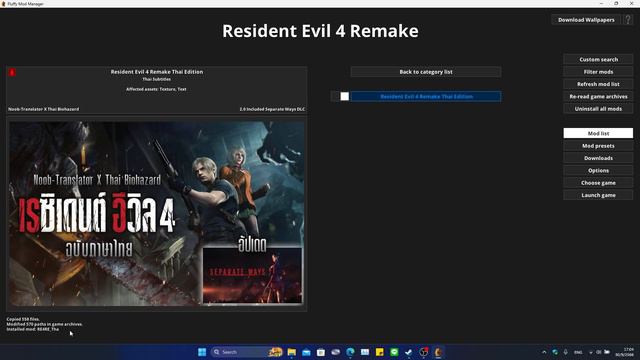This screenshot has height=360, width=640.
Task: Click the Download Wallpapers button
Action: click(586, 20)
